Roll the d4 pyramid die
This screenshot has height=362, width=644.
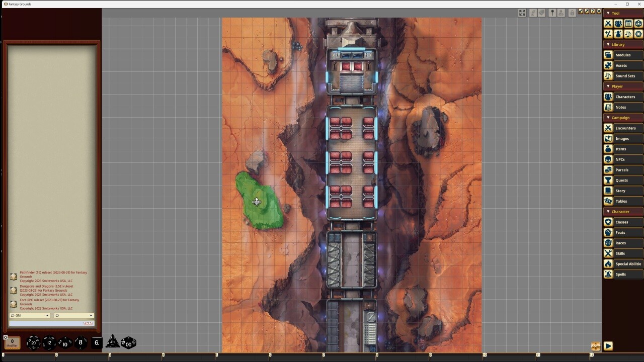tap(113, 342)
